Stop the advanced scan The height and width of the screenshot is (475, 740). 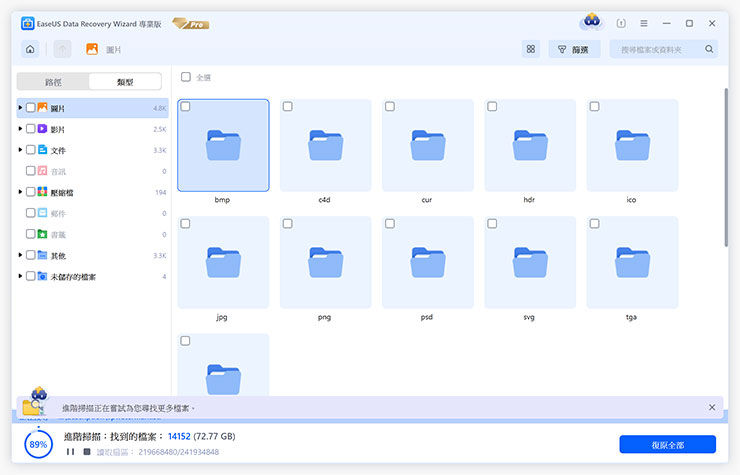pyautogui.click(x=86, y=452)
